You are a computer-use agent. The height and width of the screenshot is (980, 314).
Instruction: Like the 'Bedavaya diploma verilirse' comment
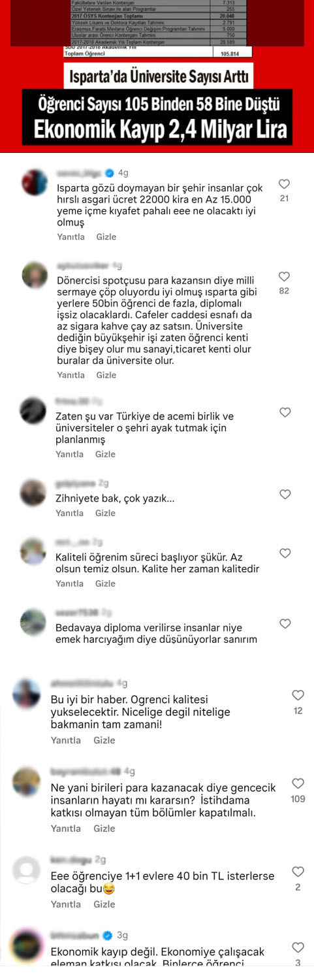(x=285, y=624)
